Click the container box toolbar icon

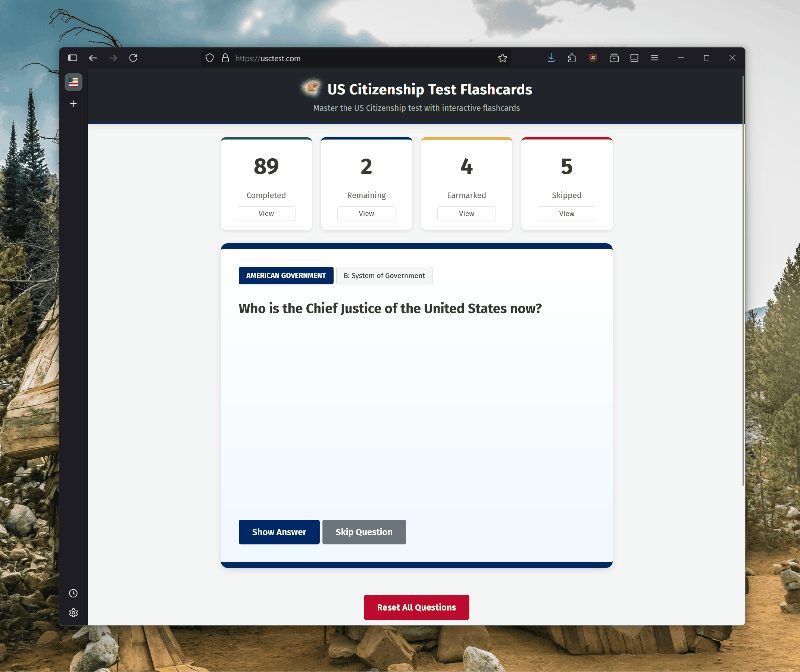pyautogui.click(x=614, y=58)
